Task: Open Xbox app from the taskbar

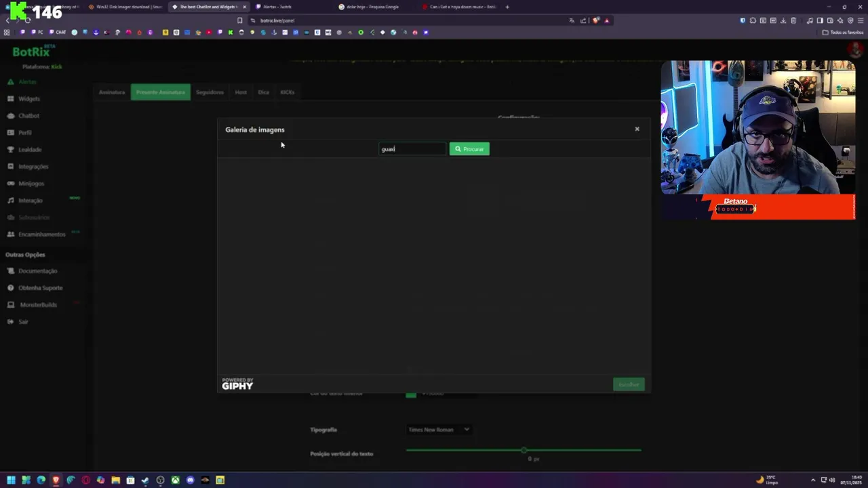Action: [175, 480]
